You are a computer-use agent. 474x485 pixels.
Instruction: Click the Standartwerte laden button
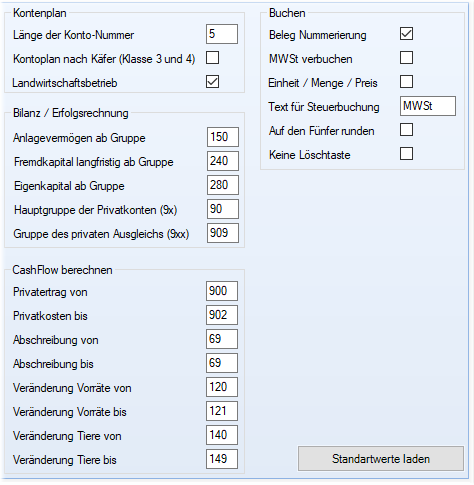(x=381, y=459)
